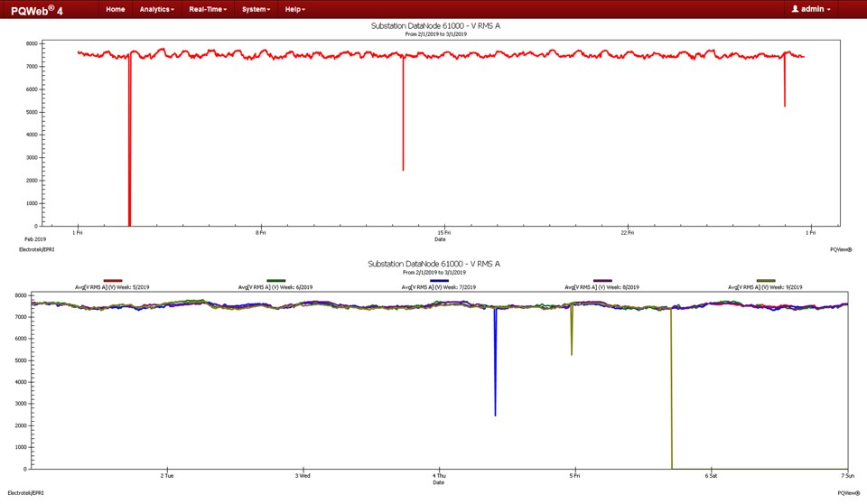Click the user icon beside admin
Viewport: 867px width, 504px height.
coord(795,9)
